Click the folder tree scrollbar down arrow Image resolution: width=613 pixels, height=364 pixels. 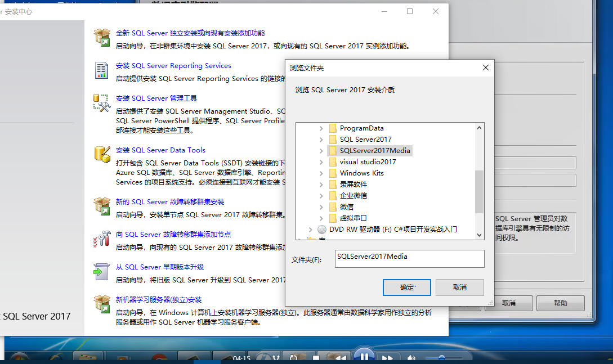click(479, 235)
